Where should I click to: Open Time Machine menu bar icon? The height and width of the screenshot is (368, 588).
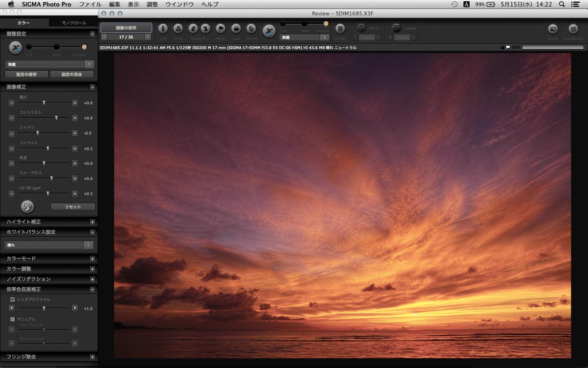click(454, 4)
